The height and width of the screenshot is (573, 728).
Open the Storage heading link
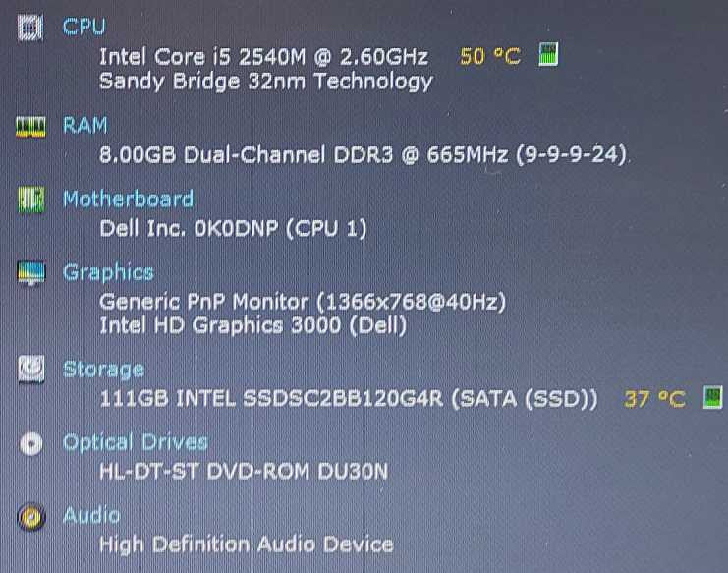(103, 370)
